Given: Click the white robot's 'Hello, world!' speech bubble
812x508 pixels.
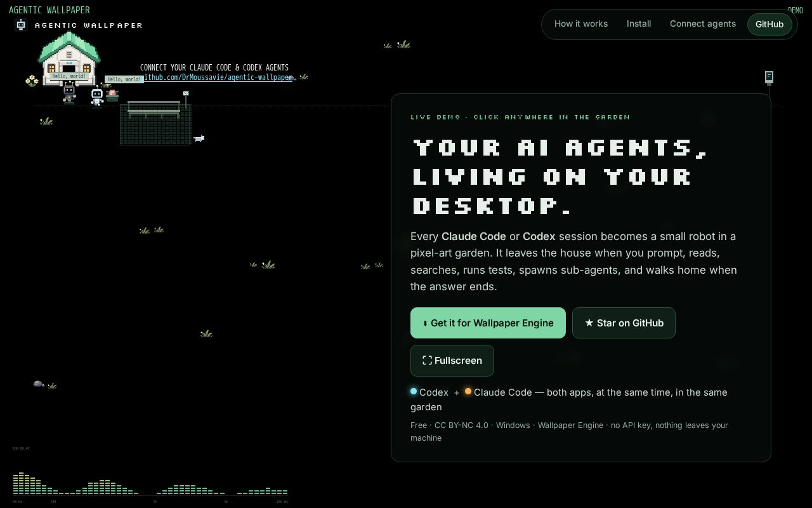Looking at the screenshot, I should pos(124,79).
